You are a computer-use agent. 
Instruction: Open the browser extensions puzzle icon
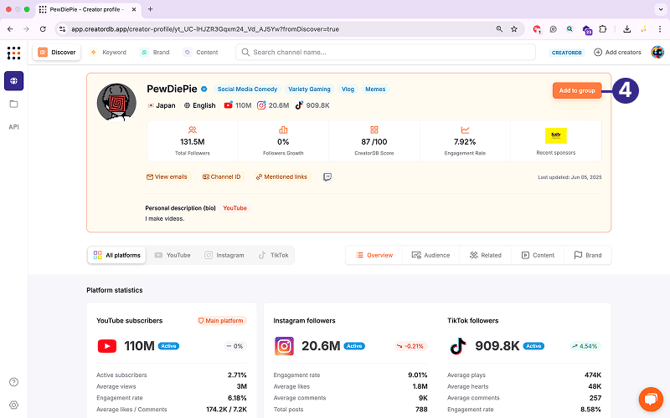point(602,29)
